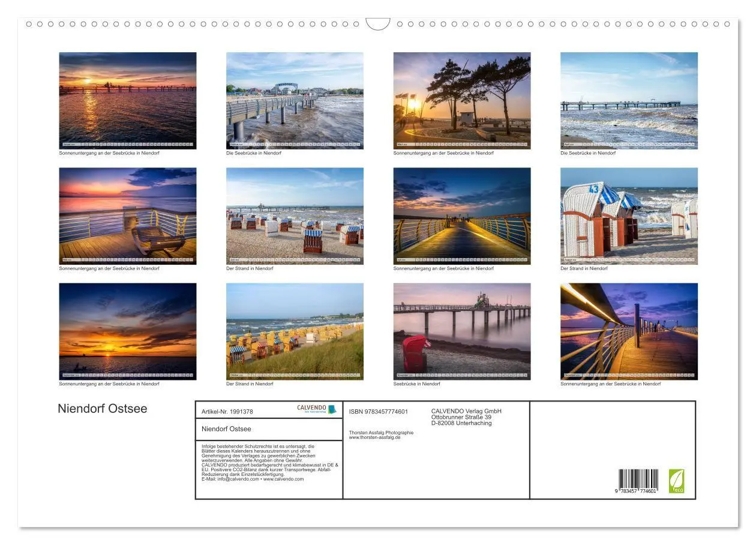
Task: Click 'D-82008 Unterhaching'
Action: [461, 423]
